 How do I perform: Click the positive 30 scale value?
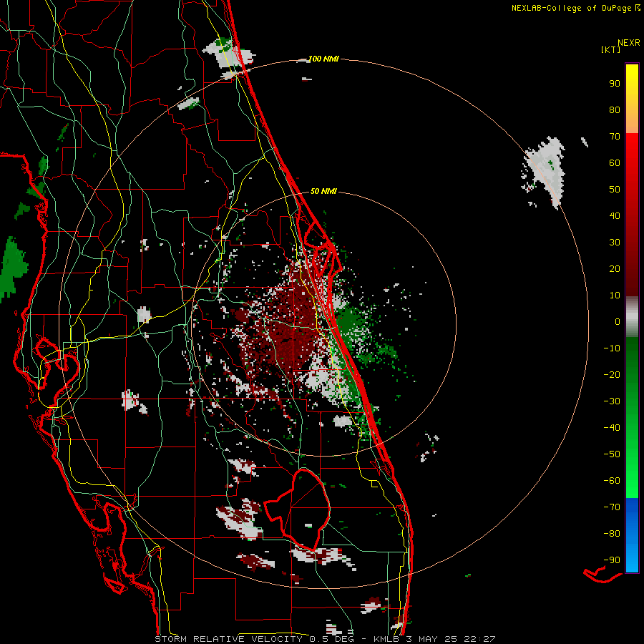[615, 243]
